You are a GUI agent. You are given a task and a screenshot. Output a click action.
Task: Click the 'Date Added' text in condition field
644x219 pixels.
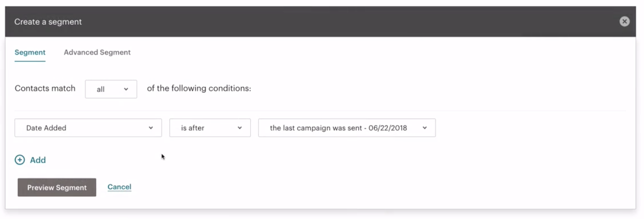click(46, 128)
